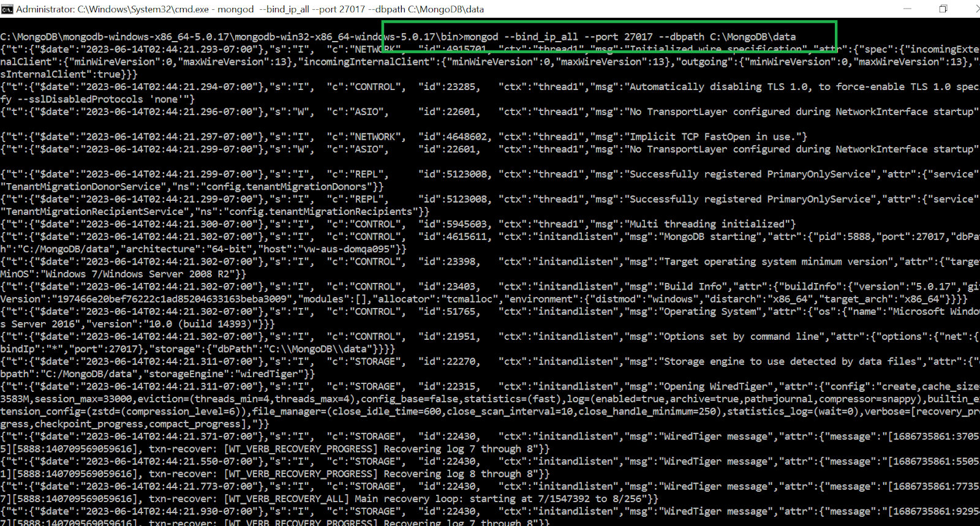Click the 'id':5945603 value in log
Viewport: 980px width, 526px height.
click(453, 224)
